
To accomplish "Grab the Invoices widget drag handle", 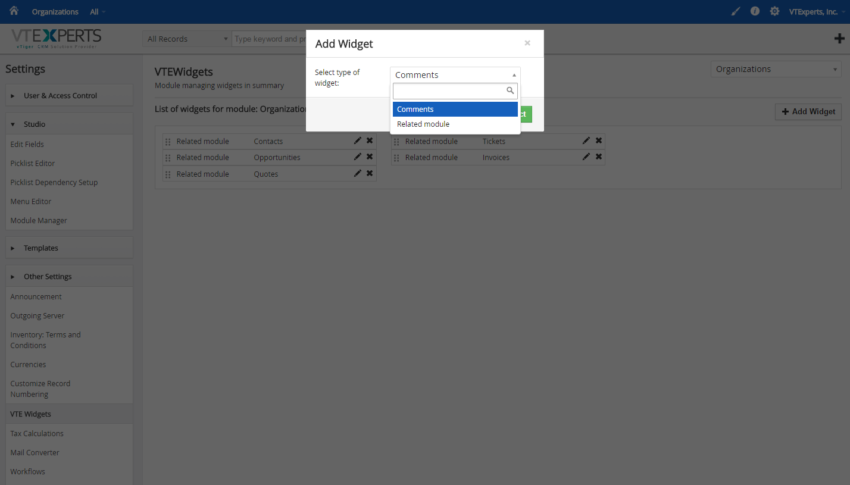I will coord(397,158).
